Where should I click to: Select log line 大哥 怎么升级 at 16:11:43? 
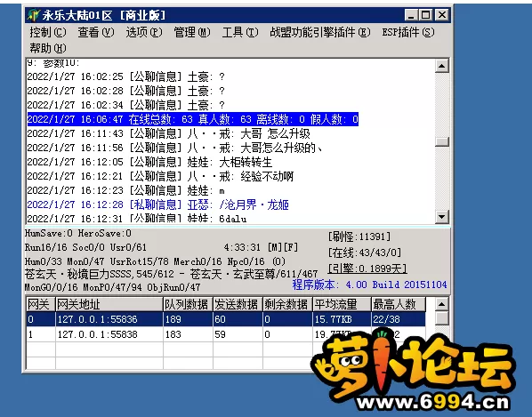(169, 133)
